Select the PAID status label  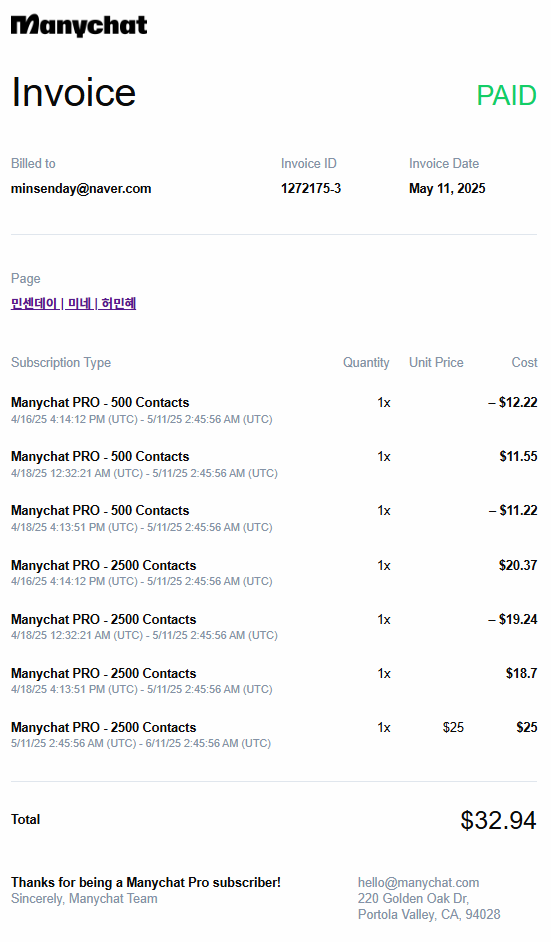point(506,96)
